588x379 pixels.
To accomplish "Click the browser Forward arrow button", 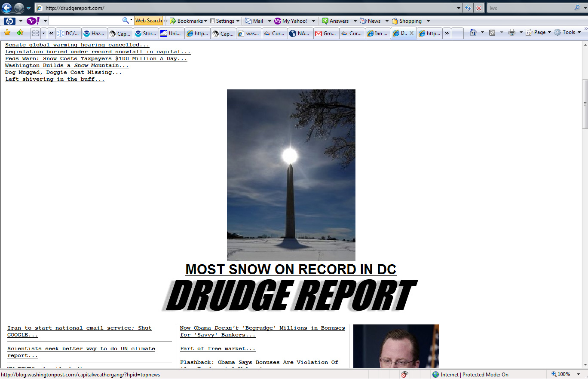I will tap(19, 8).
